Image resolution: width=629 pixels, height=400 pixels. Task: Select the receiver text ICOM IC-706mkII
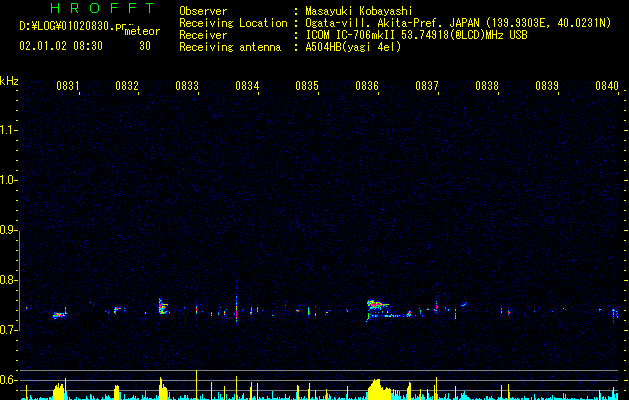coord(350,35)
